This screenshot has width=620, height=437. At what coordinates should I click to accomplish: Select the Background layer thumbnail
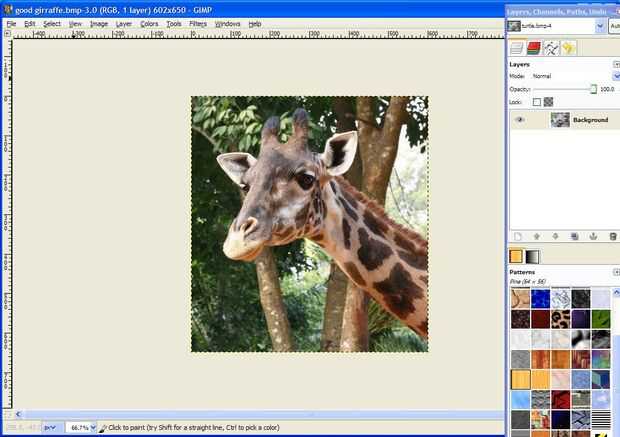(x=560, y=120)
